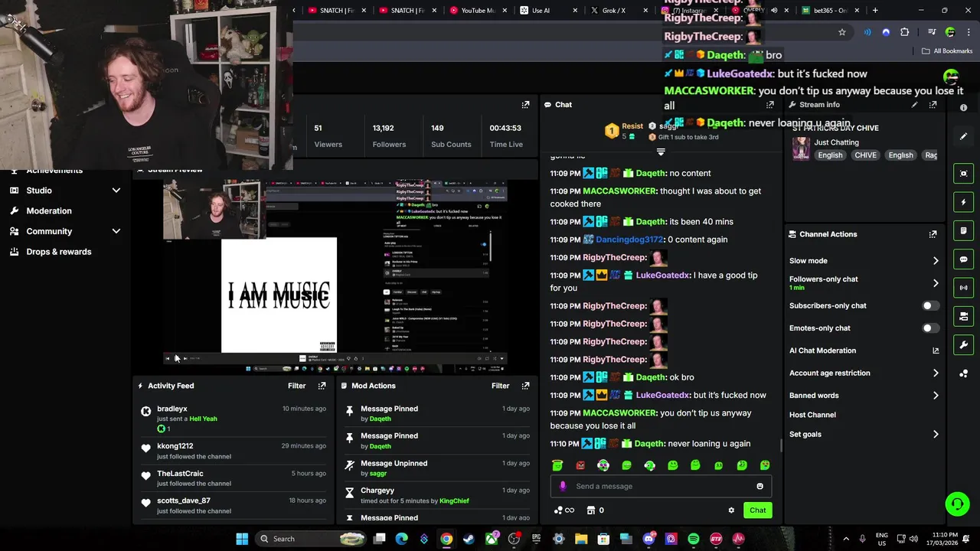Click the lightning bolt quick action

(x=964, y=202)
